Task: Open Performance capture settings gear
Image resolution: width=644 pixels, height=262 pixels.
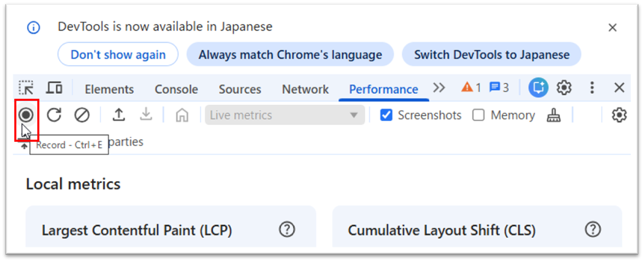Action: [x=619, y=115]
